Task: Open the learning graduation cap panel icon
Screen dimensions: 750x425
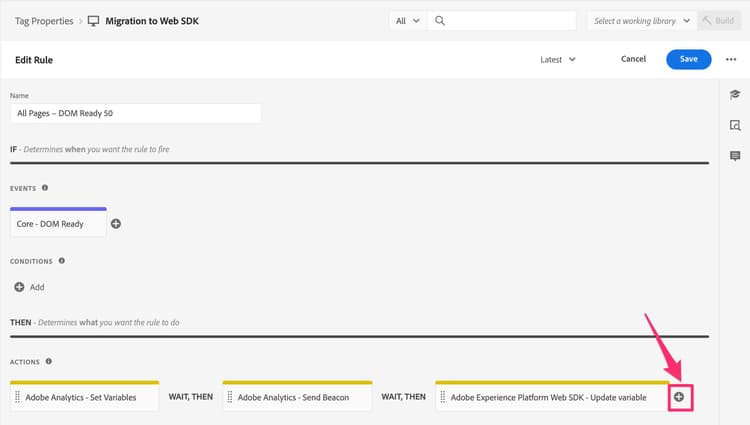Action: pyautogui.click(x=735, y=94)
